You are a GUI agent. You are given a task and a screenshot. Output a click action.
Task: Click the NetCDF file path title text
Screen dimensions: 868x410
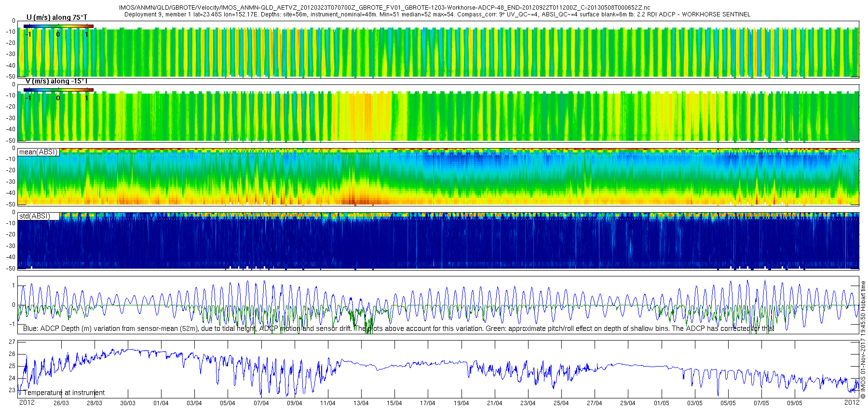[x=384, y=8]
